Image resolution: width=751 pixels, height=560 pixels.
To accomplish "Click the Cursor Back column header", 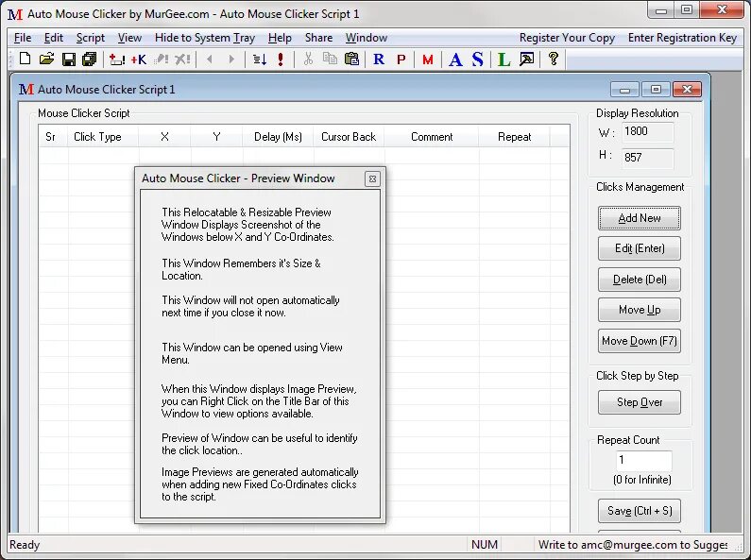I will click(349, 137).
